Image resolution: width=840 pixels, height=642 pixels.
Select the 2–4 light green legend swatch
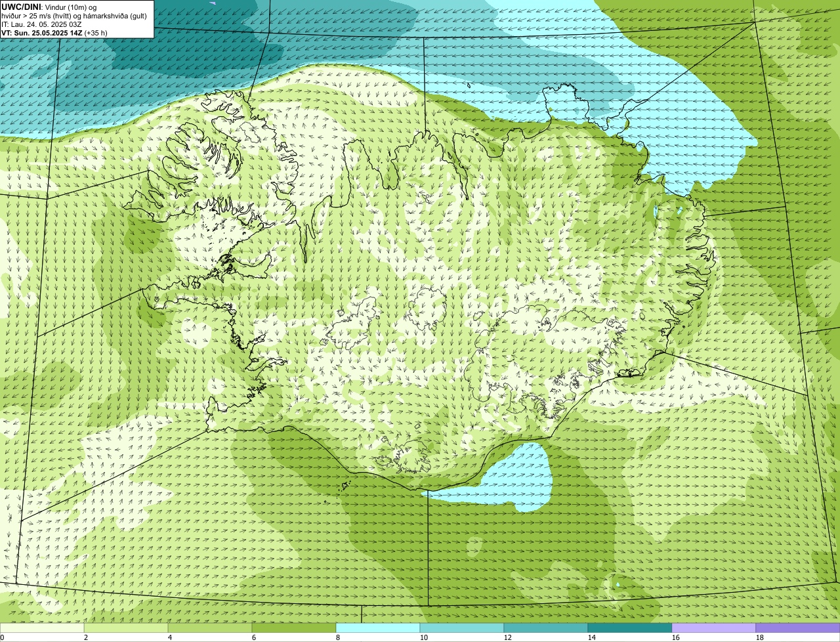pos(126,628)
